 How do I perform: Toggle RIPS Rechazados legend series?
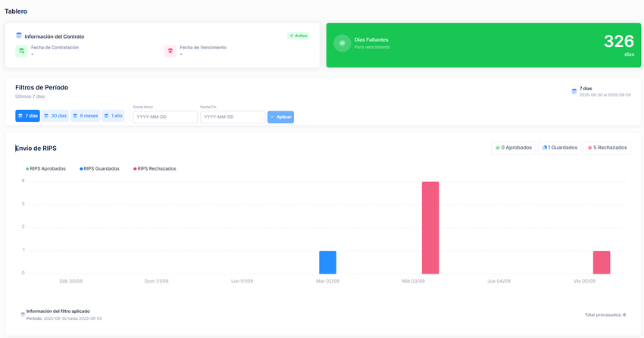155,168
